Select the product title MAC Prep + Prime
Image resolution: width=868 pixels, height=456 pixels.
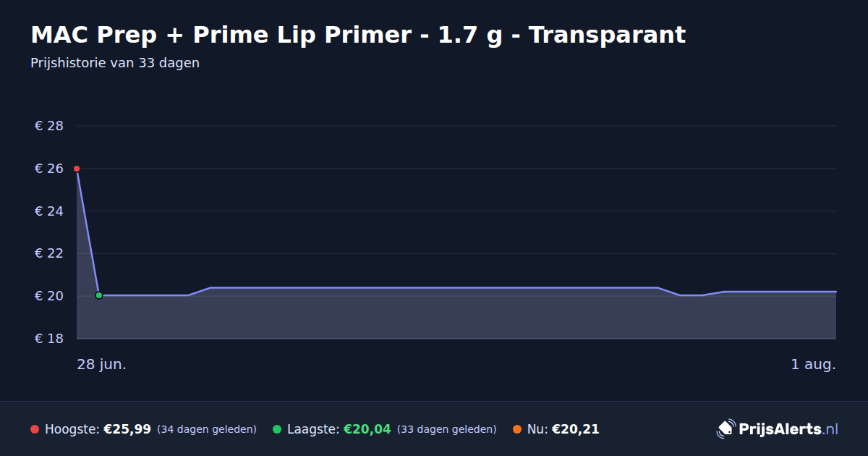point(358,34)
